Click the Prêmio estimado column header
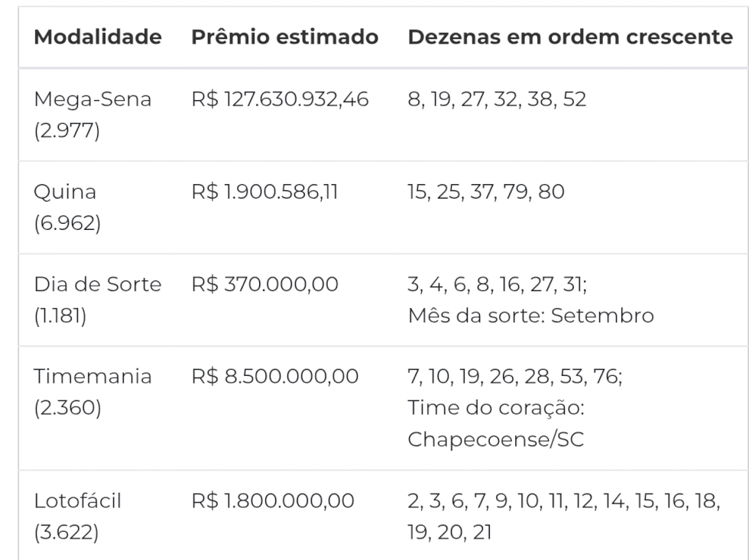 coord(284,37)
